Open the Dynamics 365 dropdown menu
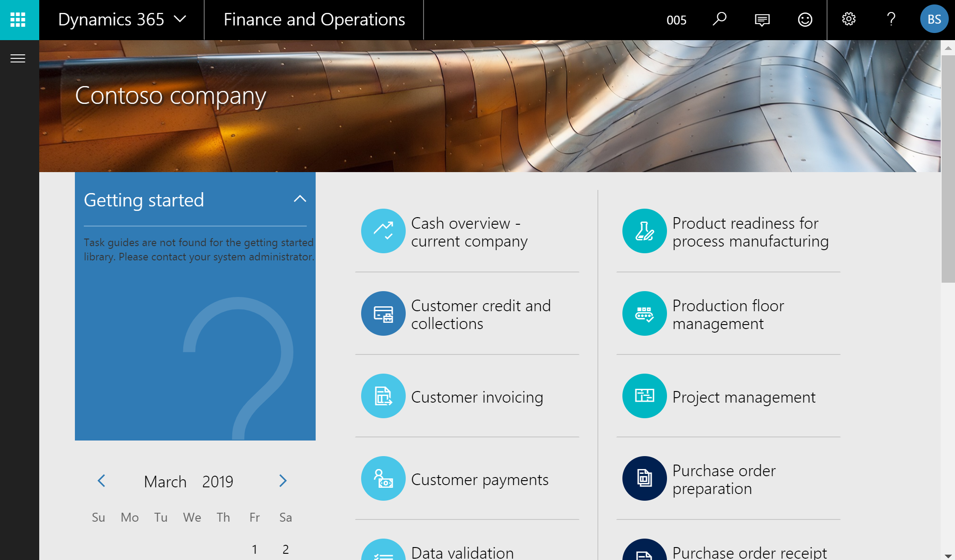955x560 pixels. [x=122, y=20]
